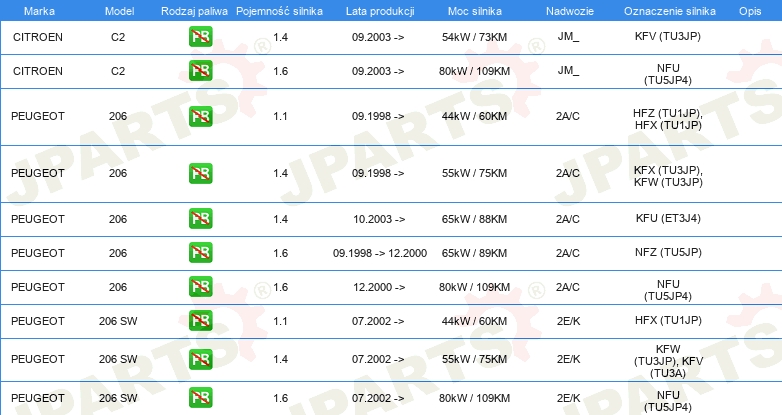This screenshot has width=782, height=415.
Task: Click the Nadwozie column header
Action: [x=570, y=11]
